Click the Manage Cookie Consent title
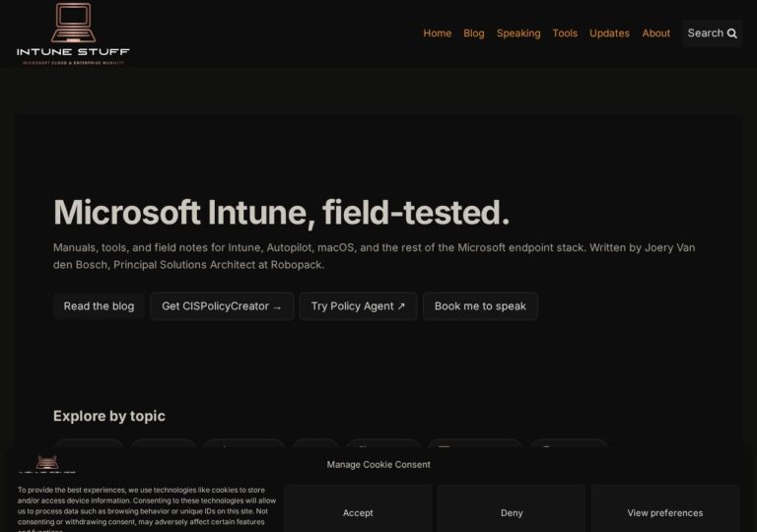The width and height of the screenshot is (757, 532). pos(378,464)
